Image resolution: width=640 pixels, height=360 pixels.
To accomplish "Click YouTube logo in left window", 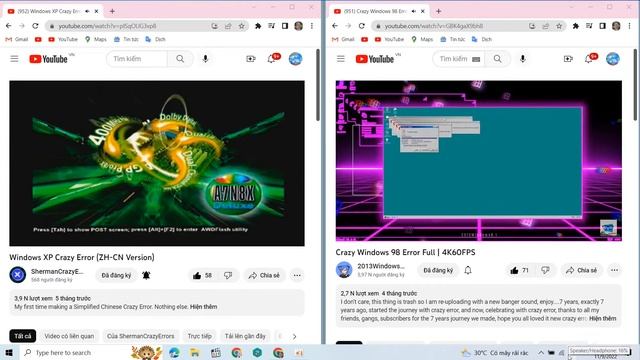I will tap(48, 59).
